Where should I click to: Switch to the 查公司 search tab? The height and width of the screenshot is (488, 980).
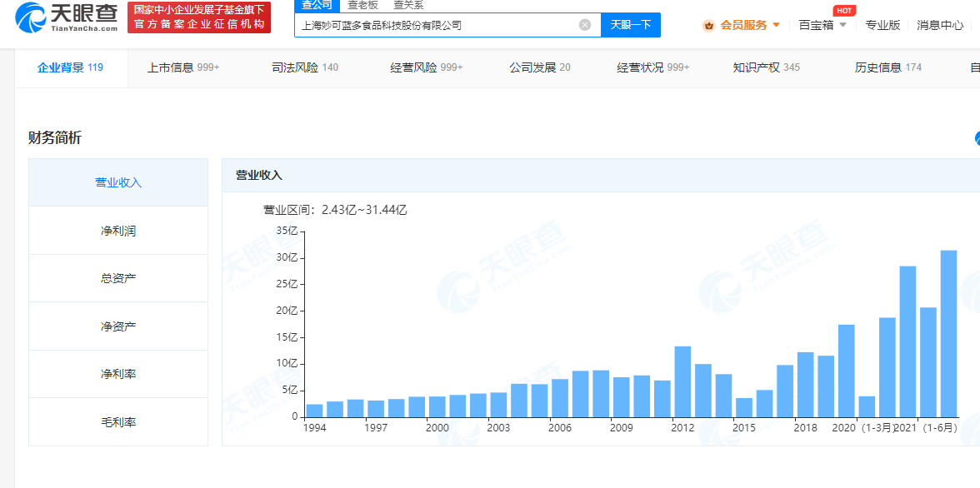[x=317, y=6]
